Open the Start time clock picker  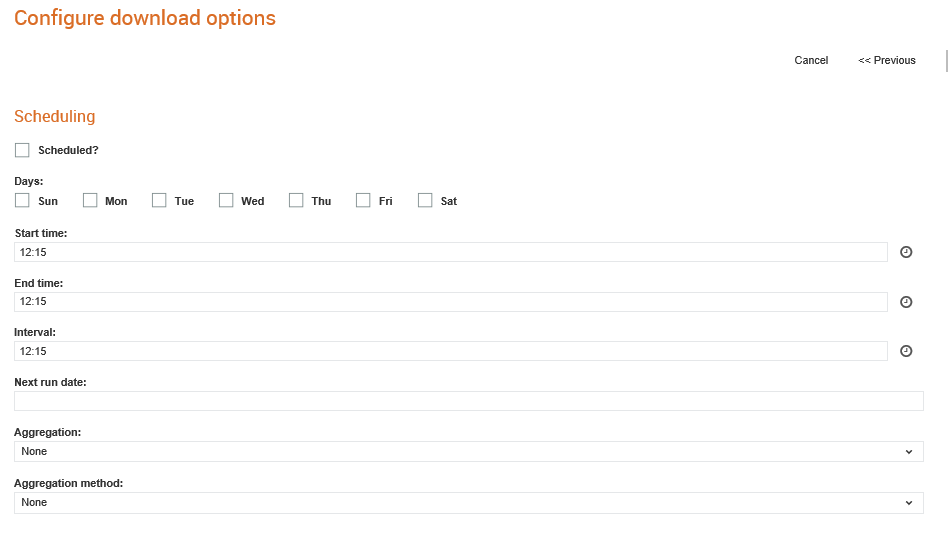906,252
